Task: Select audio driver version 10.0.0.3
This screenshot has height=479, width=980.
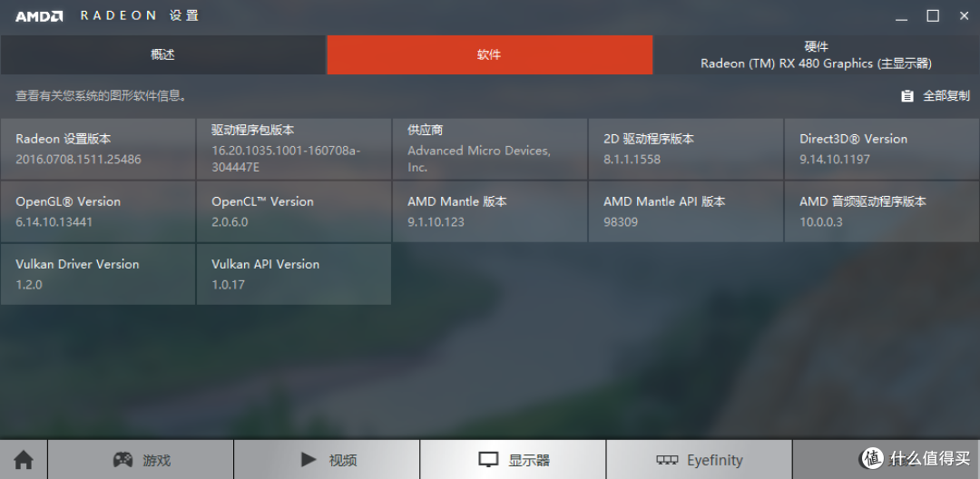Action: tap(821, 221)
